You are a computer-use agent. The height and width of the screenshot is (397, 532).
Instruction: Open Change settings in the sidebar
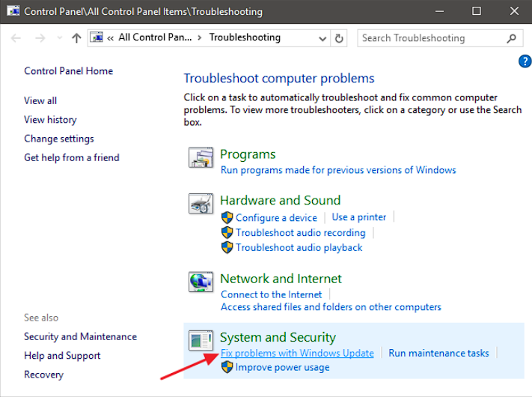(59, 139)
